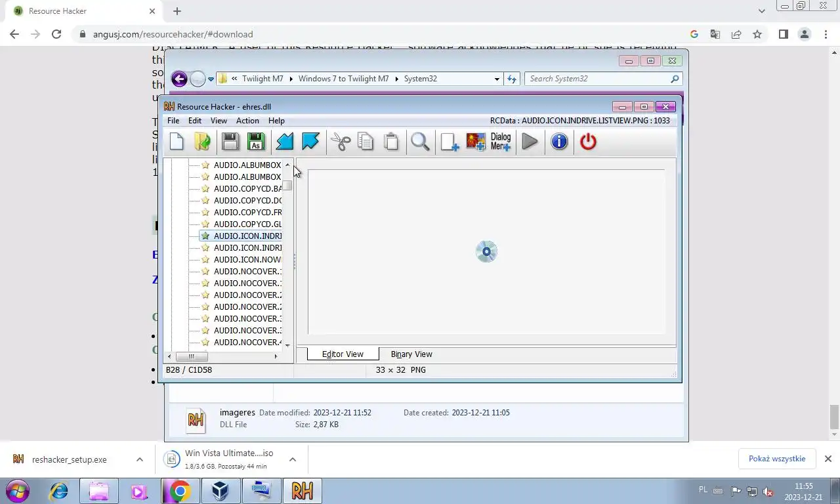Click the green Save As floppy icon
Screen dimensions: 840x504
(256, 141)
